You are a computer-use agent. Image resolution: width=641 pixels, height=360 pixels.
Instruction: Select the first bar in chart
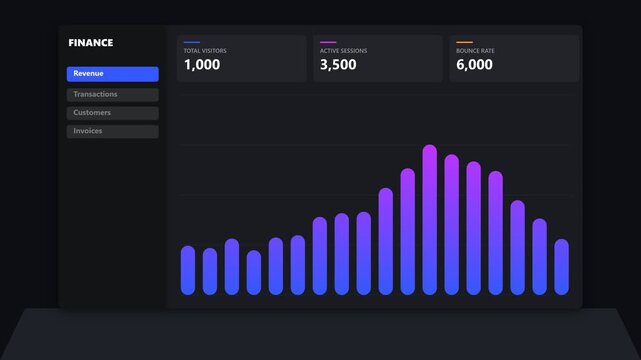point(188,270)
